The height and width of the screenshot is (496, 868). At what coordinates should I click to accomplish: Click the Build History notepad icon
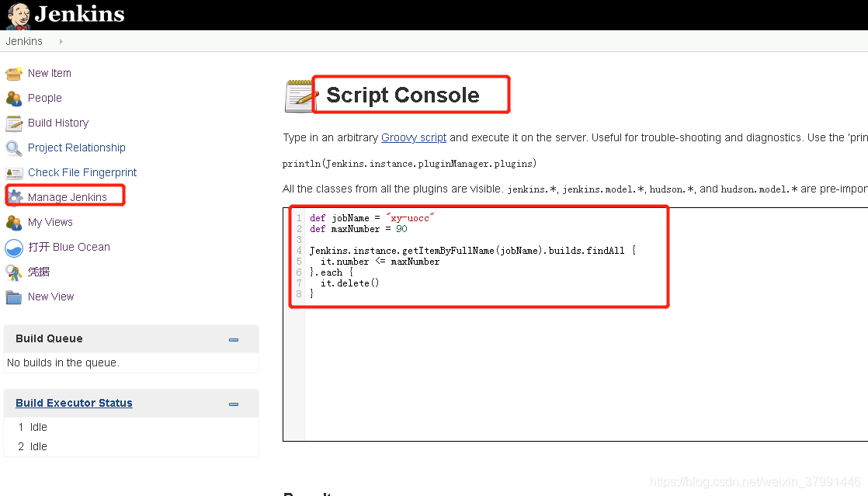point(14,123)
